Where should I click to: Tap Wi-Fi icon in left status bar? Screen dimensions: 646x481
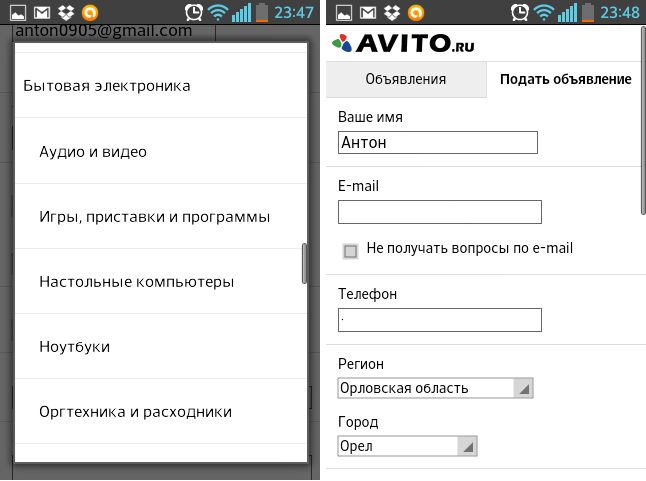pos(218,13)
